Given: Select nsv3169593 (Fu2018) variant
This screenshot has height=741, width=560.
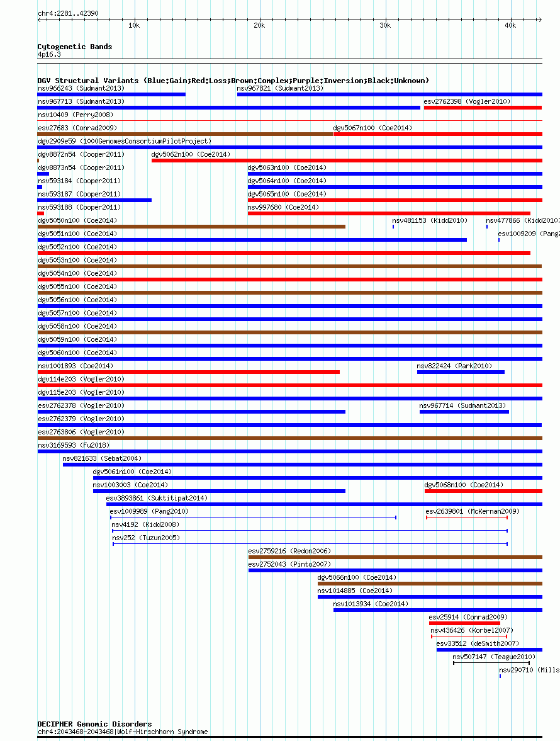Looking at the screenshot, I should pos(290,452).
